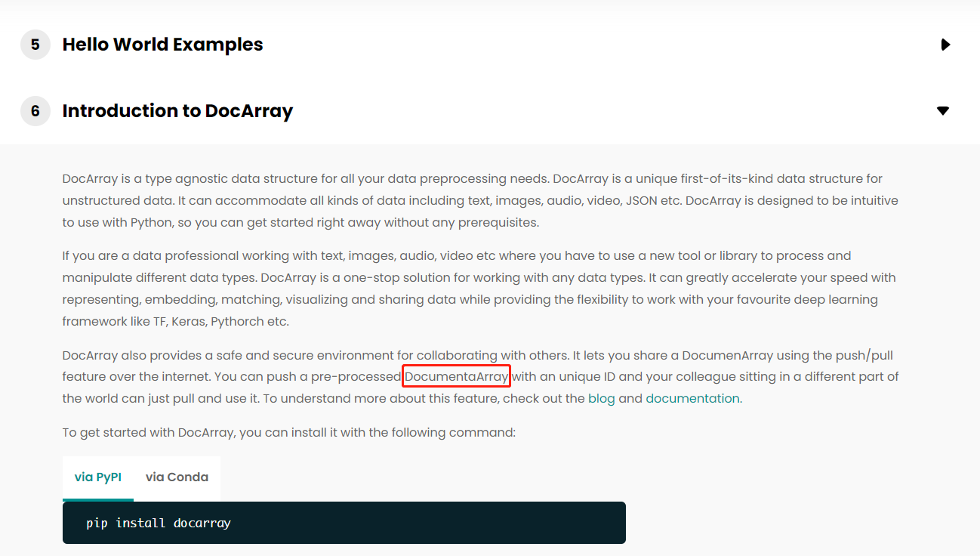Switch to the via Conda tab

[177, 477]
